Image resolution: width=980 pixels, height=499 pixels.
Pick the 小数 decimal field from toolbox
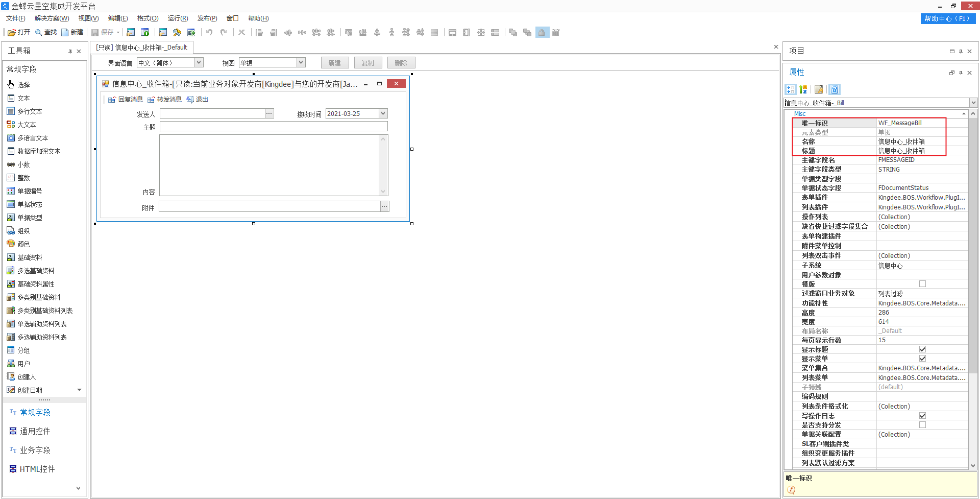point(18,164)
